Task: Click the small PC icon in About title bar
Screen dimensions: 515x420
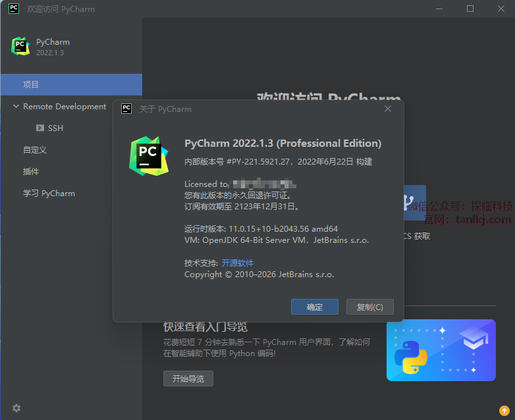Action: (x=126, y=109)
